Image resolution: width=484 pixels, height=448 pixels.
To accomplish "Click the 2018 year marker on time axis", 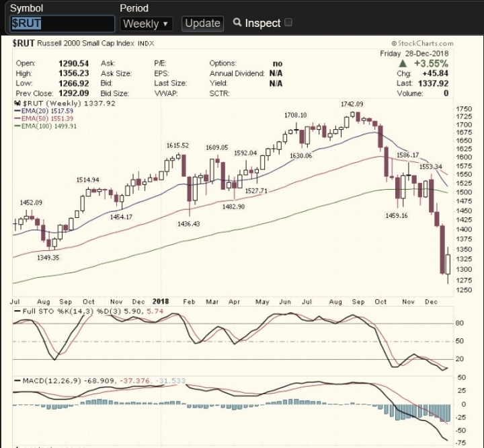I will point(161,302).
